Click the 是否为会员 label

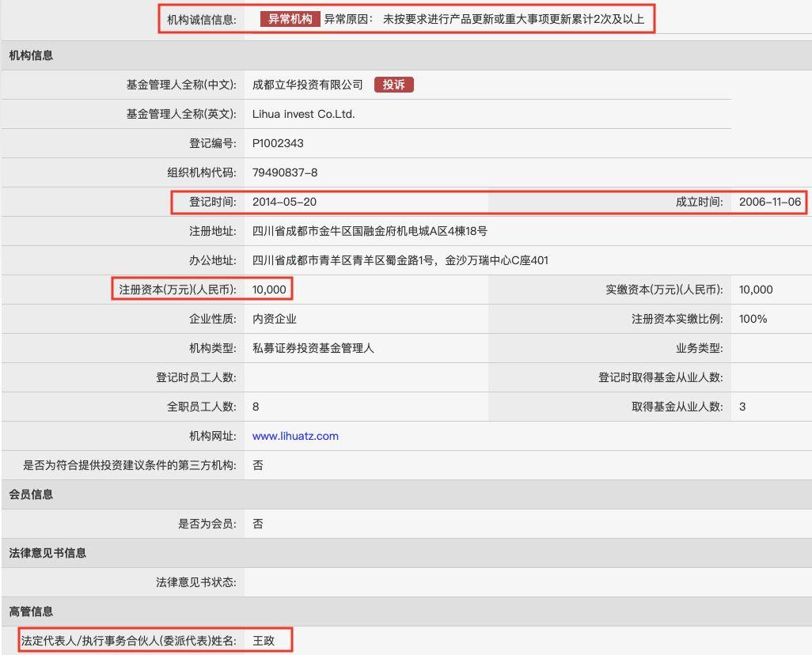pyautogui.click(x=207, y=524)
